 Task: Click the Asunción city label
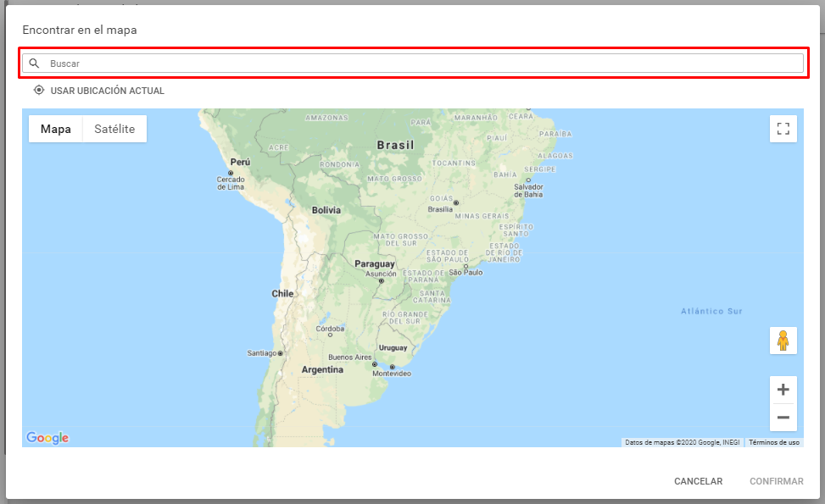(381, 274)
